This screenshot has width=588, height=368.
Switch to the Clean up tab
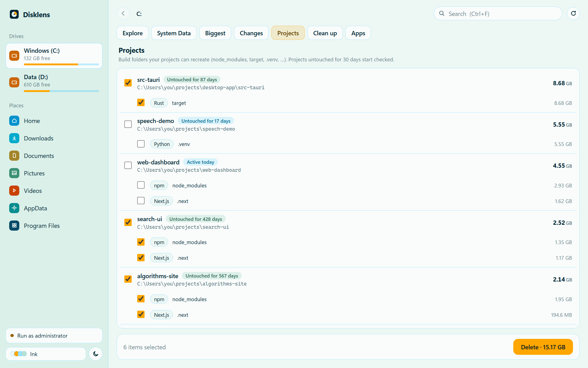coord(325,33)
